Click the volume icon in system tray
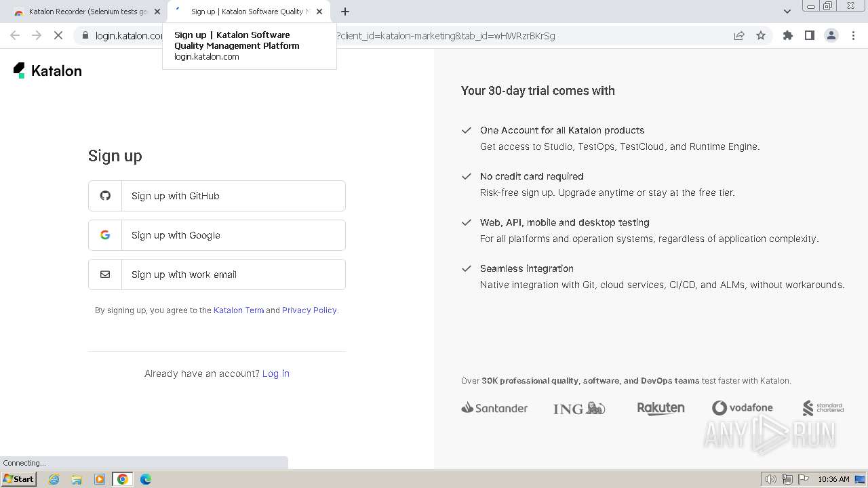The image size is (868, 488). click(x=771, y=479)
